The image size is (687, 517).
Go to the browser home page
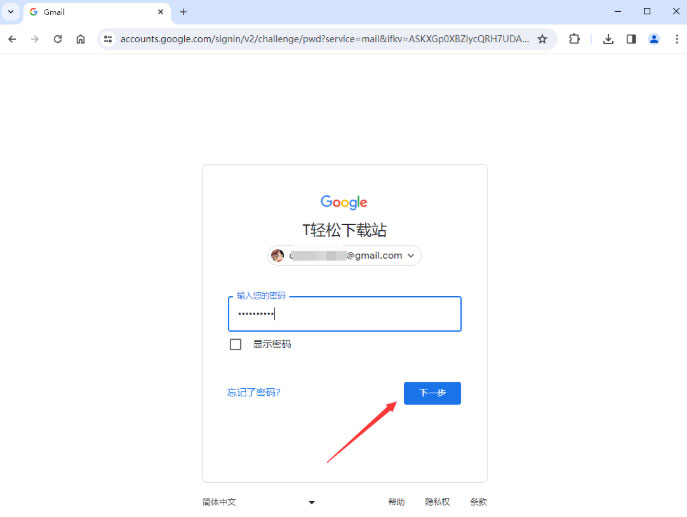(x=81, y=39)
